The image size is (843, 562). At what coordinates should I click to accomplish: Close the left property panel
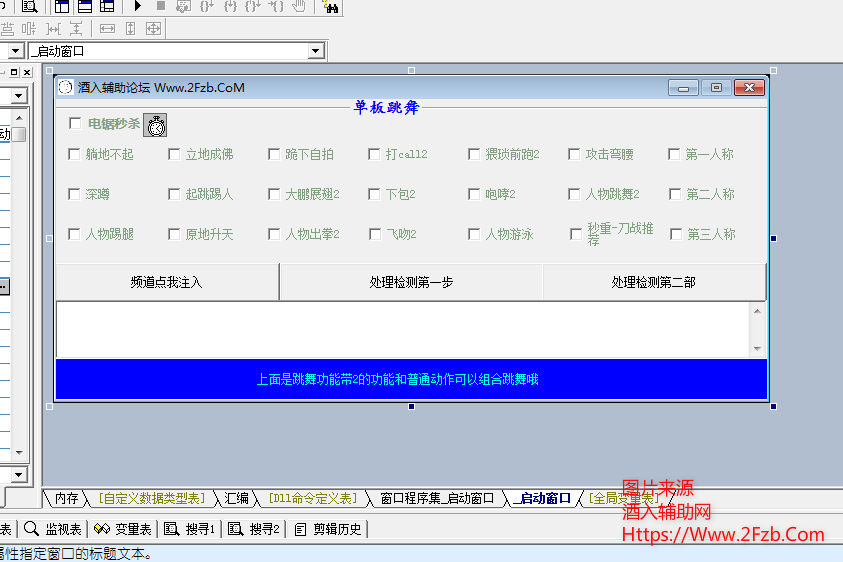27,72
